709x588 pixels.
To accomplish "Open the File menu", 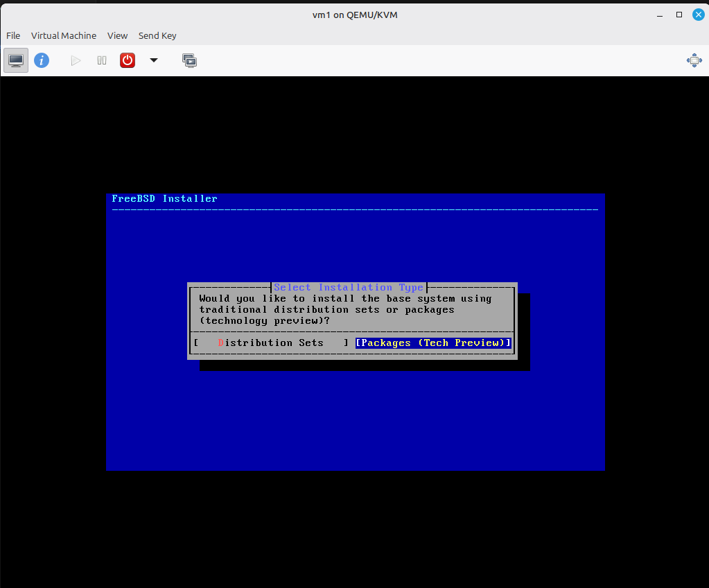I will click(13, 35).
